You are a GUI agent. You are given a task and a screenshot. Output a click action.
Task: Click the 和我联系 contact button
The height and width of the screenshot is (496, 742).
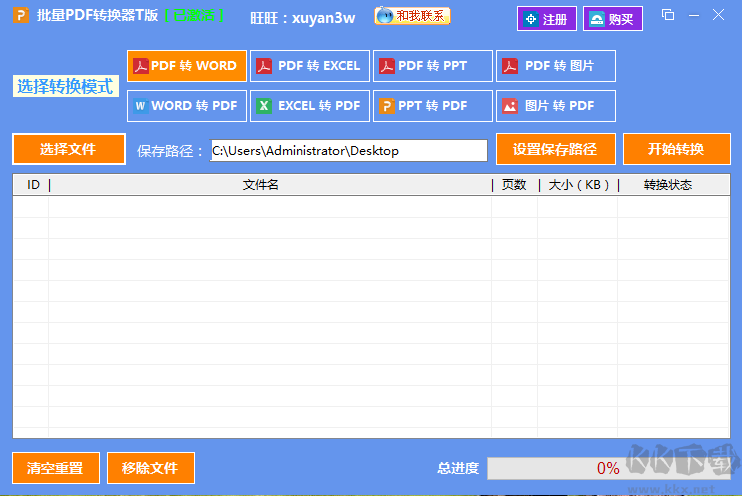pyautogui.click(x=412, y=16)
